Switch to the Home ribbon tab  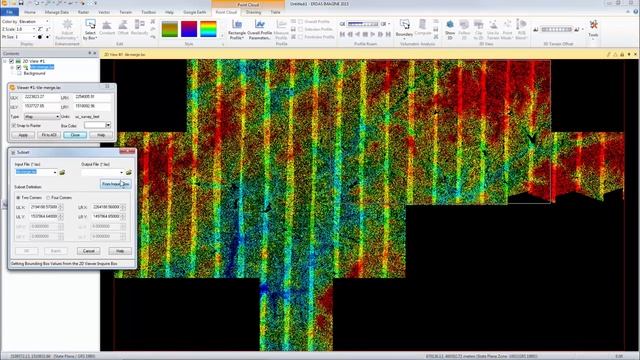tap(30, 12)
